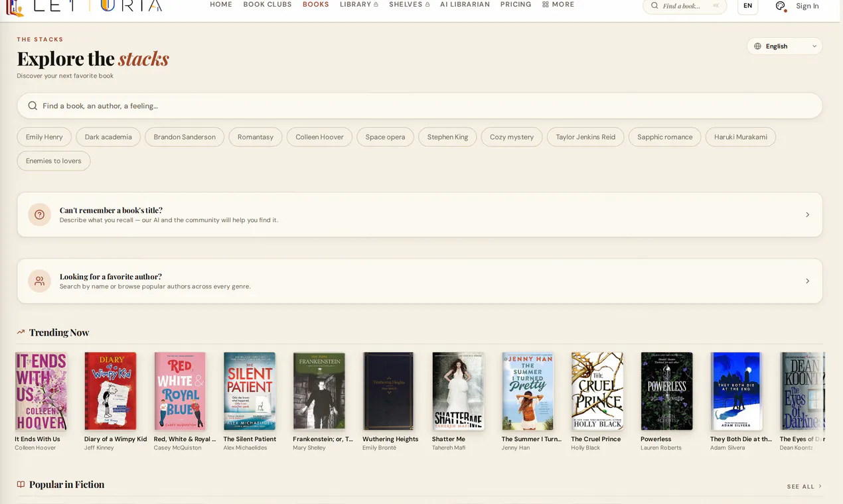This screenshot has height=504, width=843.
Task: Click author name Alex Michaelides
Action: coord(245,448)
